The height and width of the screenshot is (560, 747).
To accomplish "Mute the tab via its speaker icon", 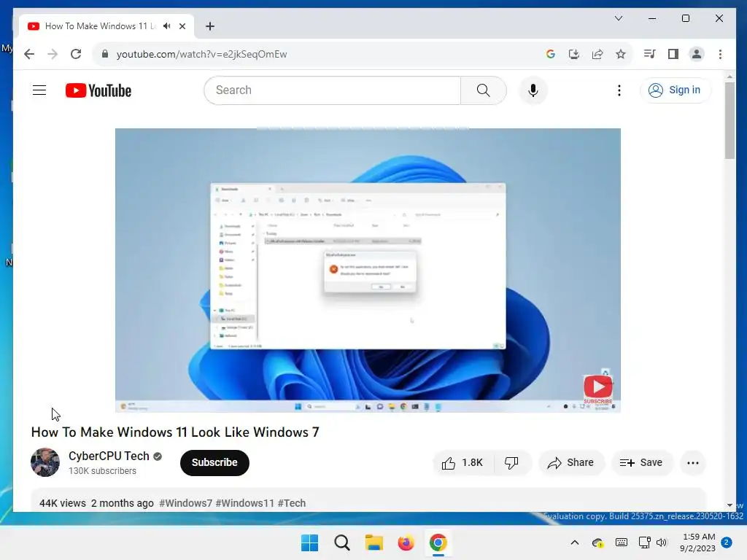I will point(166,26).
